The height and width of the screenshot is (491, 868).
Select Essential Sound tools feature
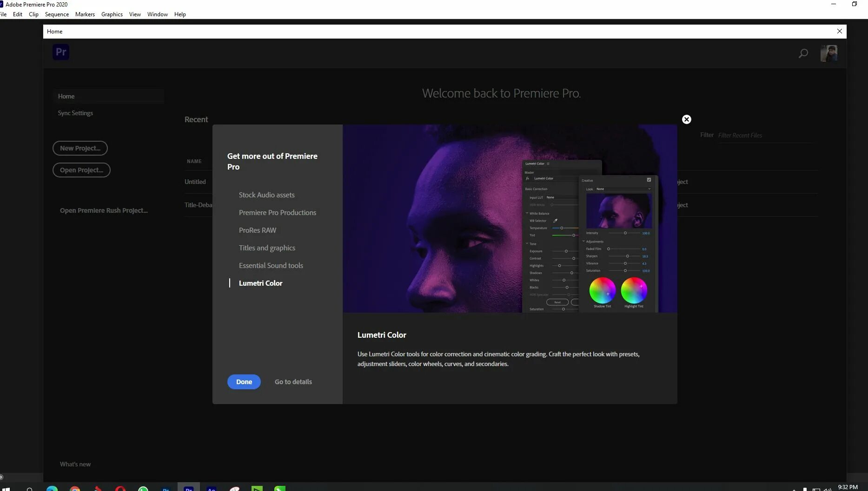pyautogui.click(x=271, y=266)
